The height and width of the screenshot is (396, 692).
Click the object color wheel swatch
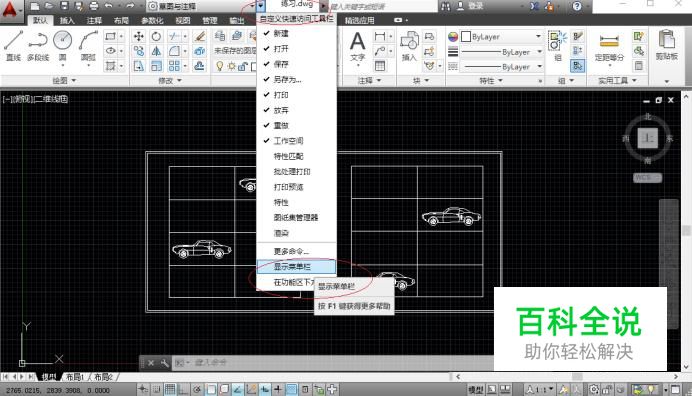tap(453, 37)
